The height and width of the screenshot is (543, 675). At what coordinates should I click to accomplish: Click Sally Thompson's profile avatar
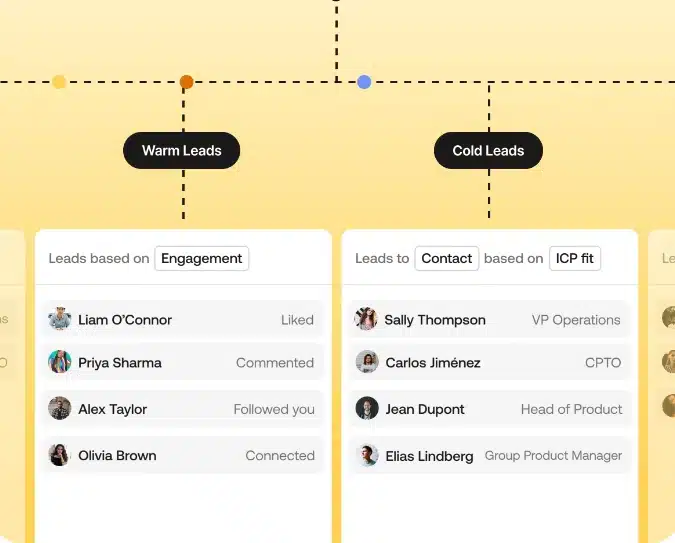(x=366, y=319)
